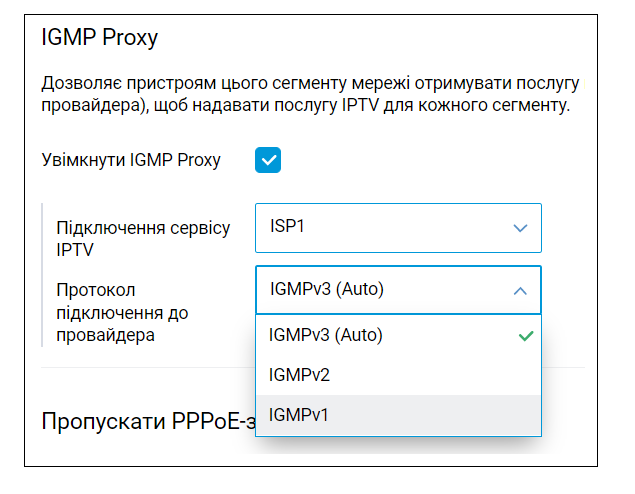The height and width of the screenshot is (494, 635).
Task: Click the horizontal divider above Пропускати heading
Action: point(148,367)
